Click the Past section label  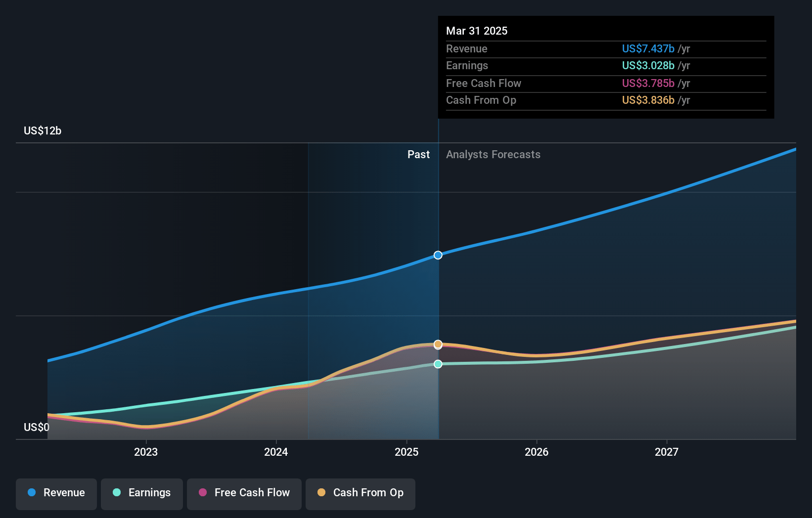tap(418, 154)
